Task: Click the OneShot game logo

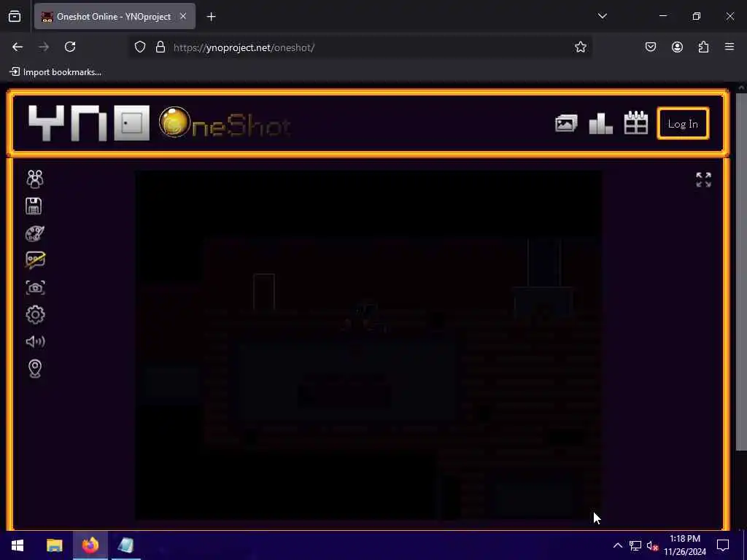Action: tap(225, 123)
